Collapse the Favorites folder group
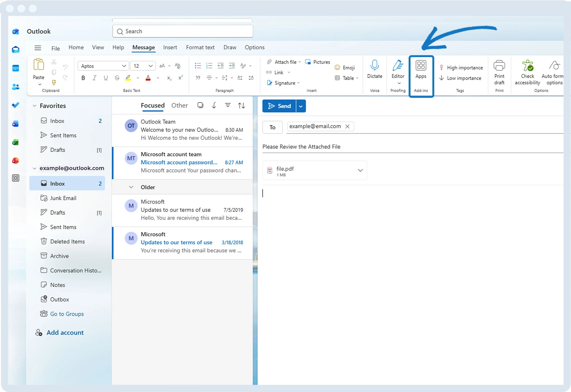 pyautogui.click(x=35, y=106)
